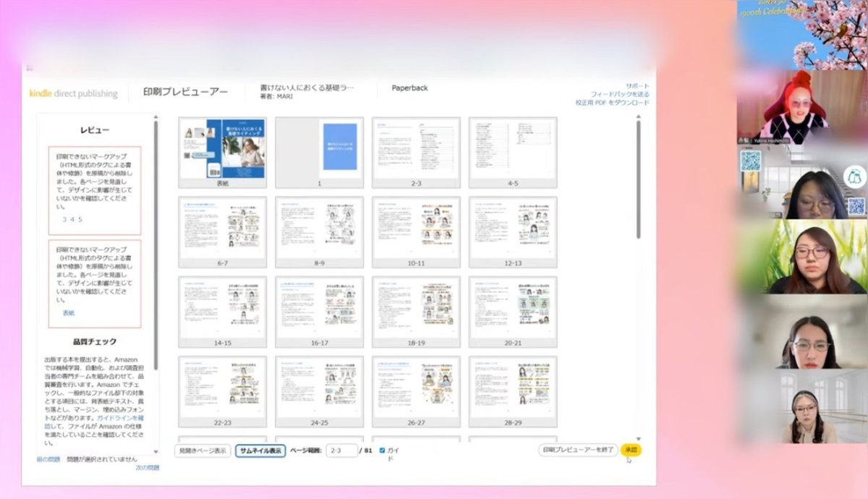Click the QR code at that tile's top left

click(x=750, y=161)
